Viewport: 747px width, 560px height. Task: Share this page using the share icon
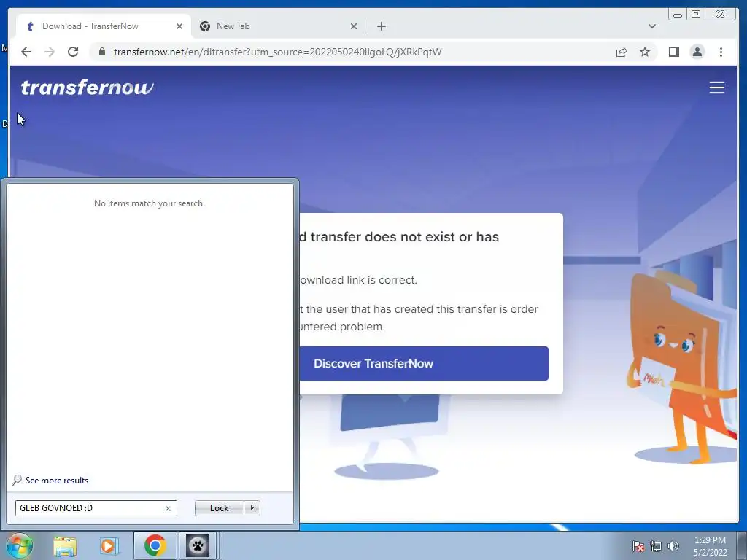[x=622, y=52]
